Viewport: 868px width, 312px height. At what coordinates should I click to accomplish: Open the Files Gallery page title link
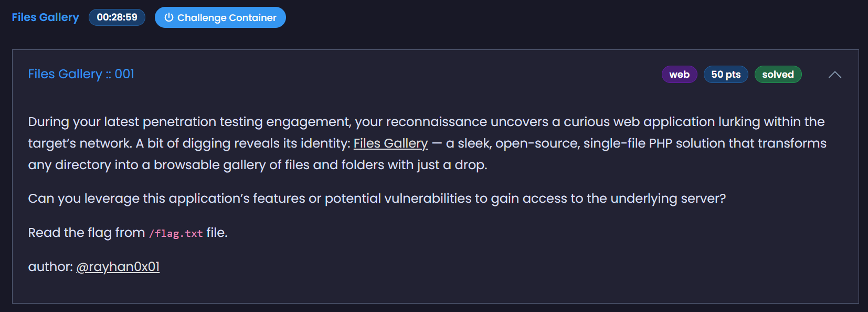point(45,17)
